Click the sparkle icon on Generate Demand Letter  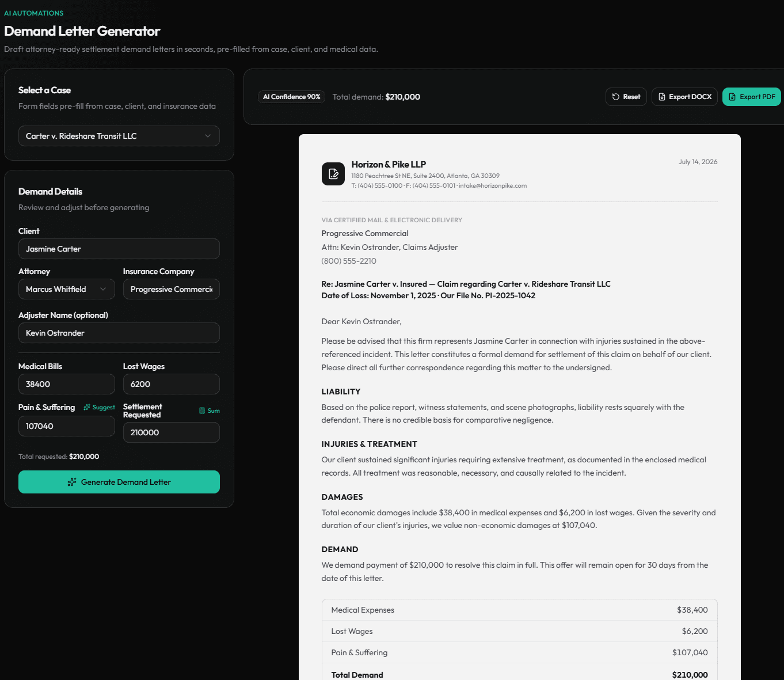click(x=72, y=482)
